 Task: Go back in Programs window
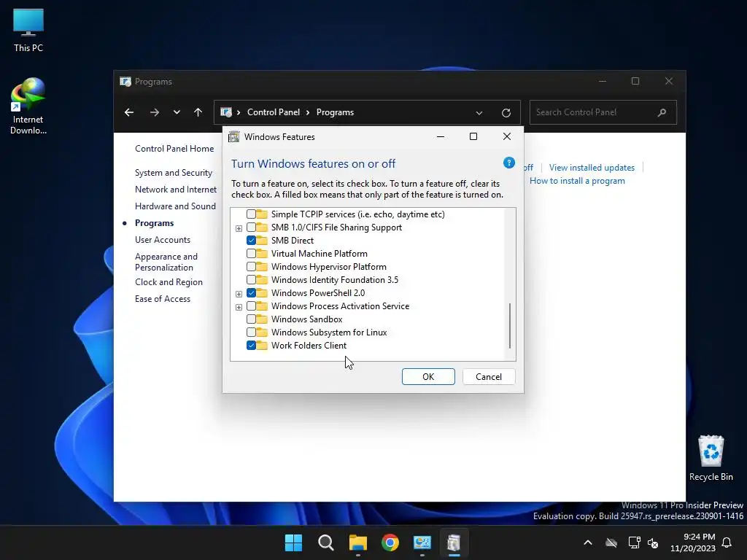129,112
